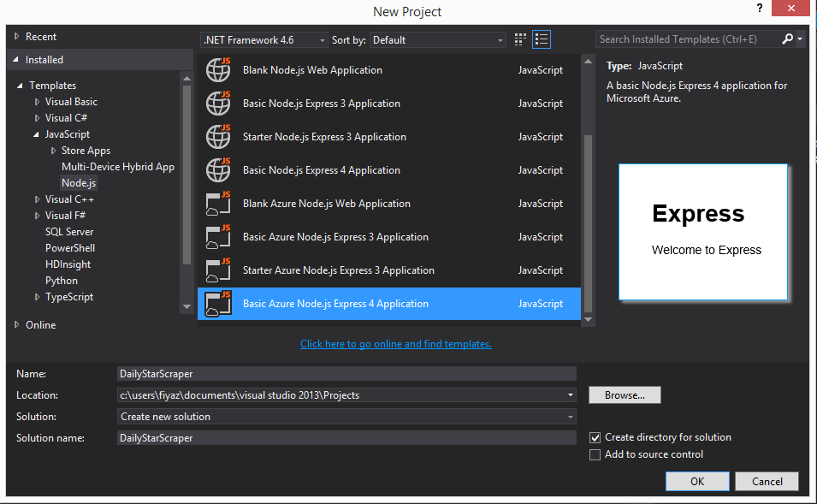Click the template list scrollbar thumb
Image resolution: width=817 pixels, height=504 pixels.
pyautogui.click(x=588, y=223)
